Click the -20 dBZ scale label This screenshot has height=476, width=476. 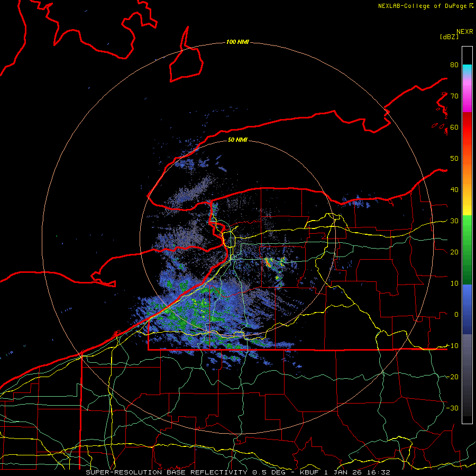(x=452, y=377)
